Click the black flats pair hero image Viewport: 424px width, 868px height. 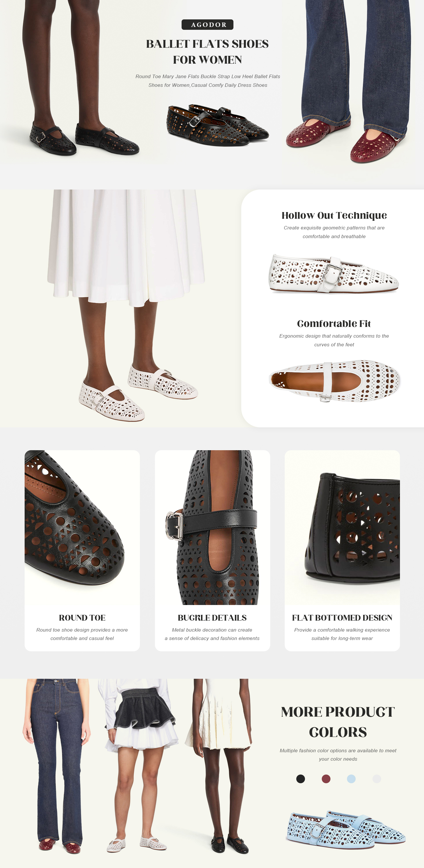tap(218, 125)
